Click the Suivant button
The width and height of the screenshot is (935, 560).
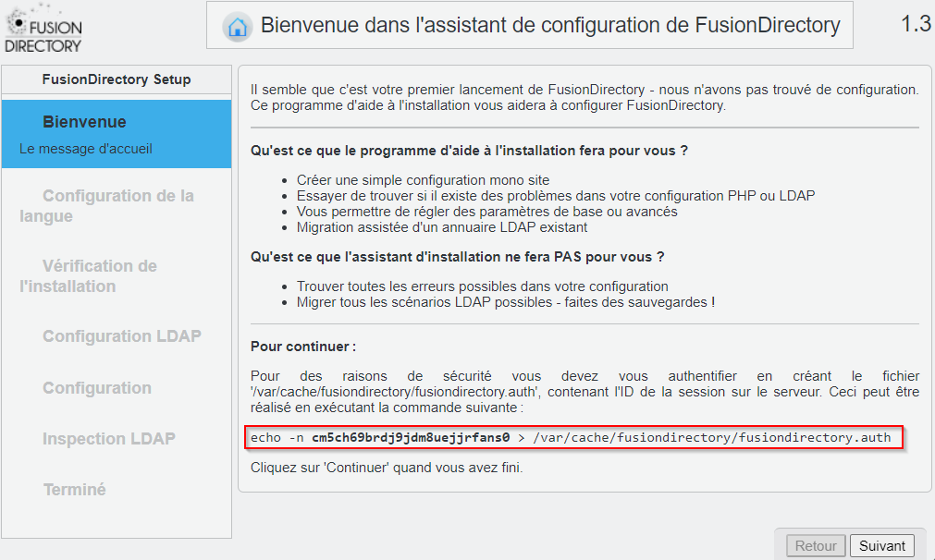tap(882, 546)
